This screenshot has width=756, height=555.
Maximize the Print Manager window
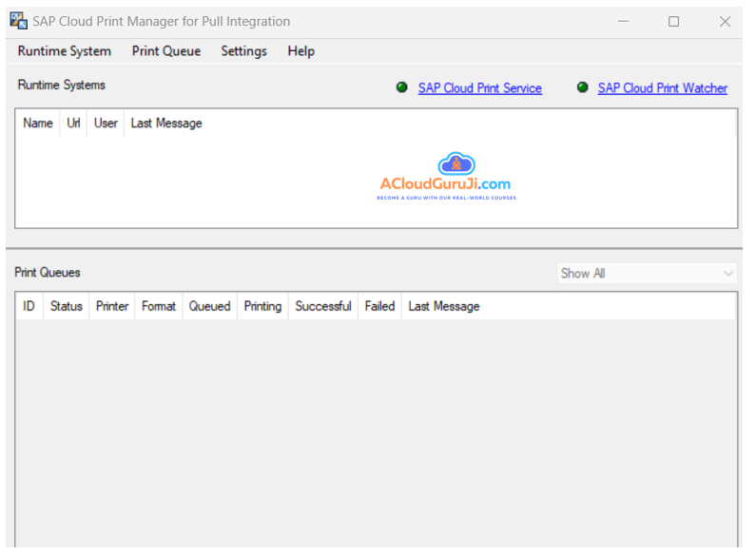[x=673, y=21]
